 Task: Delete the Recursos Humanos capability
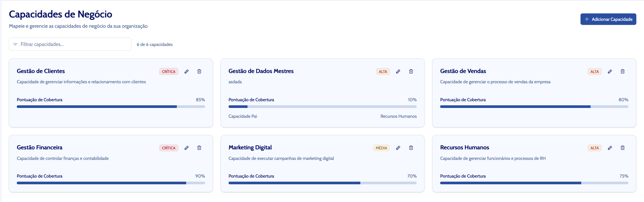pos(622,148)
